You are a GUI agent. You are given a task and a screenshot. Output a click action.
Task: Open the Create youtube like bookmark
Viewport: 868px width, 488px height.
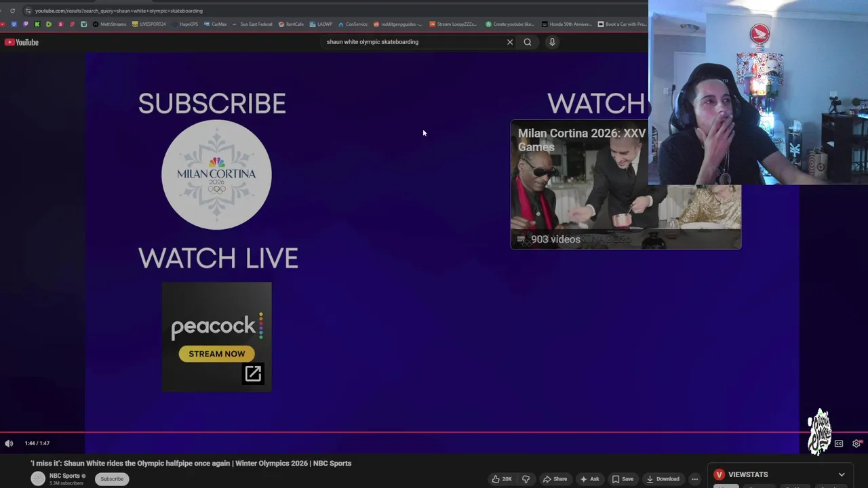click(x=510, y=24)
